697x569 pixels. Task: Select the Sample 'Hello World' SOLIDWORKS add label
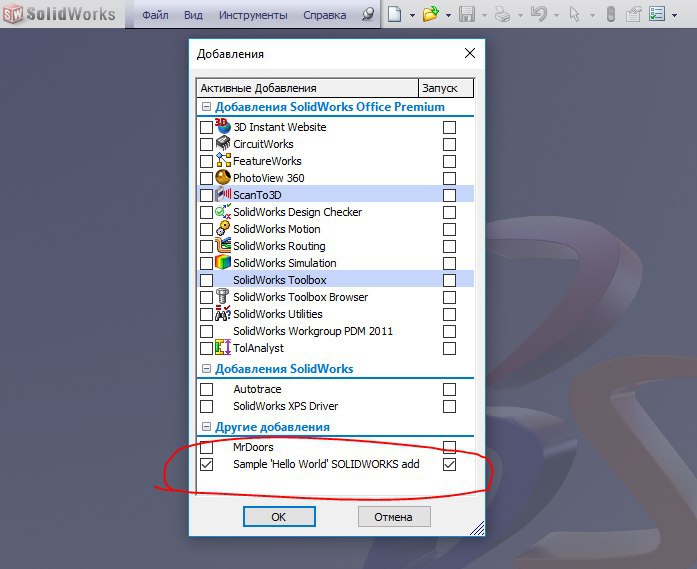click(x=326, y=464)
